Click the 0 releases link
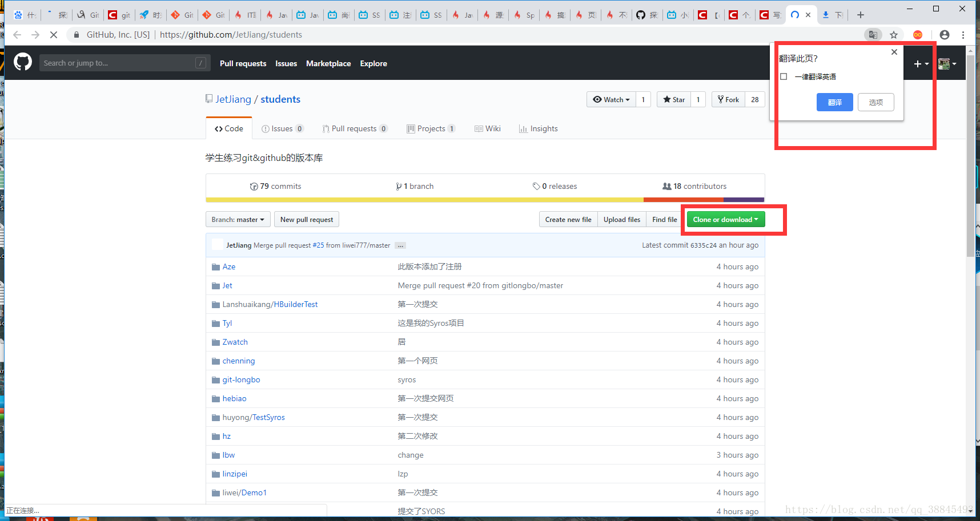 pyautogui.click(x=555, y=186)
